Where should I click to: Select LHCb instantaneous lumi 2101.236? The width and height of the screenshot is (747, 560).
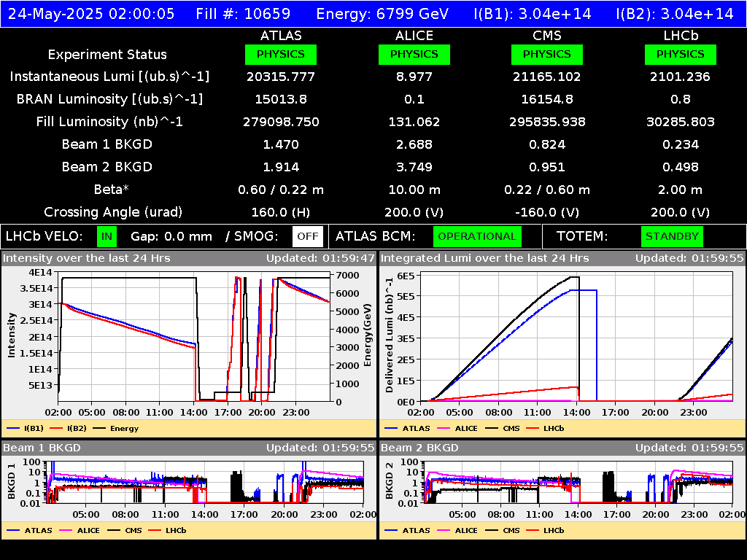point(681,77)
